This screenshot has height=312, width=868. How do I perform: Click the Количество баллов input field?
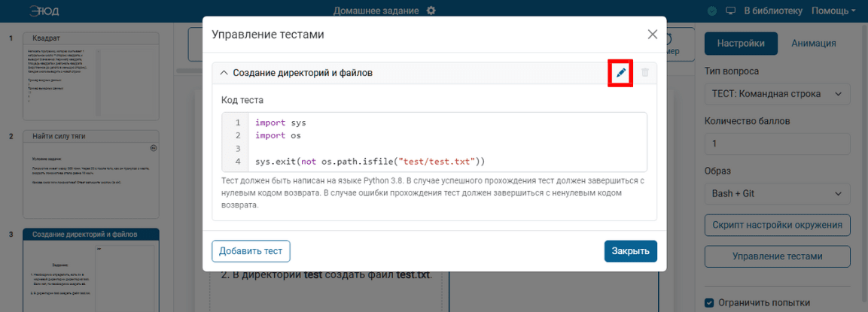point(777,144)
